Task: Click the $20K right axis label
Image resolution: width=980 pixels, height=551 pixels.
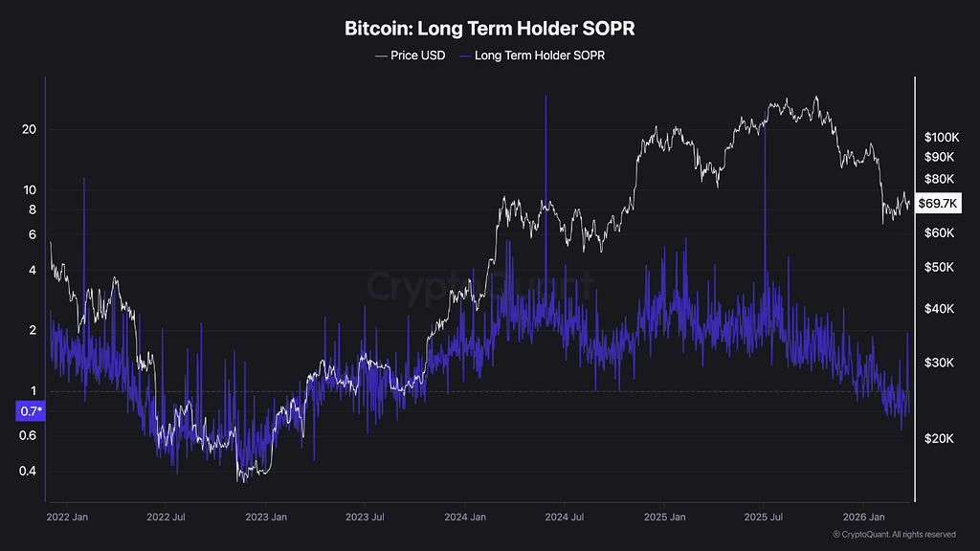Action: coord(940,438)
